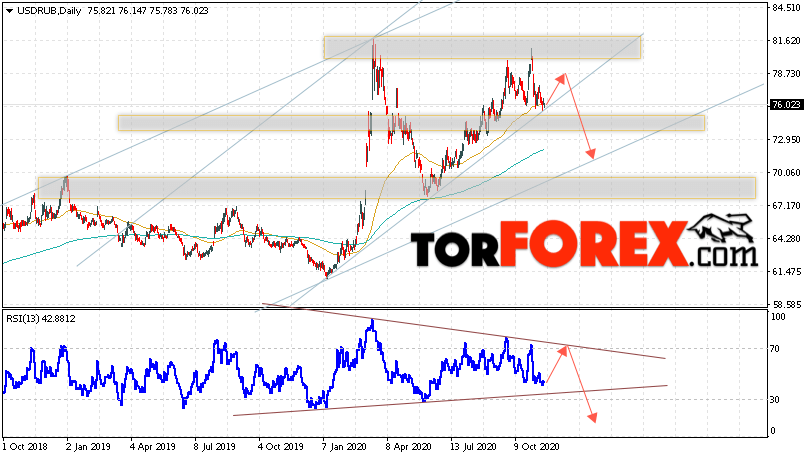Select the 64.280 price axis label
Image resolution: width=808 pixels, height=458 pixels.
786,239
